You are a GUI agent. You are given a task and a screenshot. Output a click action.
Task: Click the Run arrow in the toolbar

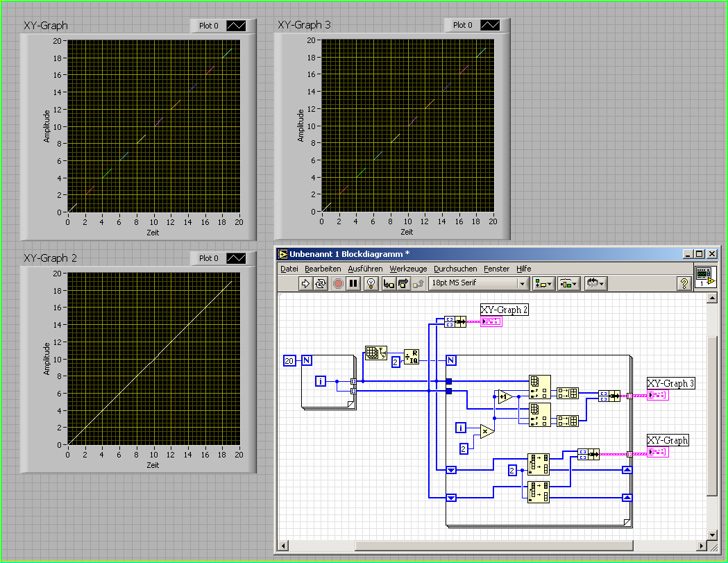coord(305,283)
